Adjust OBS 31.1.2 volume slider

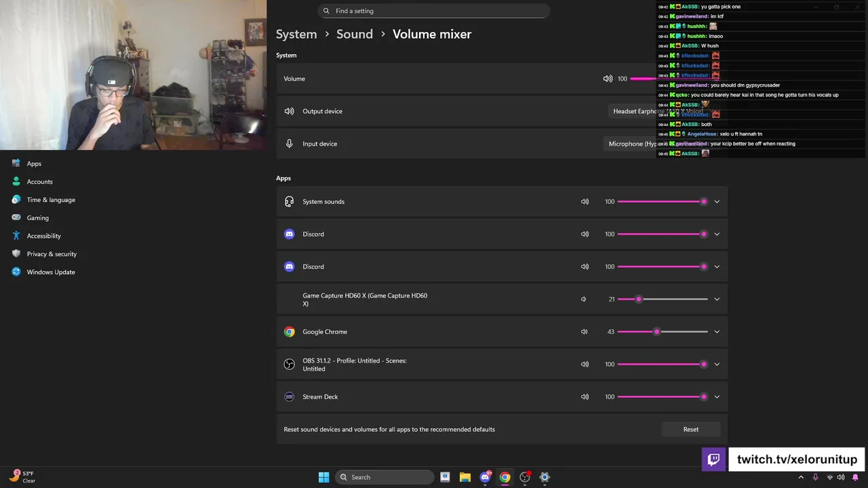point(663,364)
